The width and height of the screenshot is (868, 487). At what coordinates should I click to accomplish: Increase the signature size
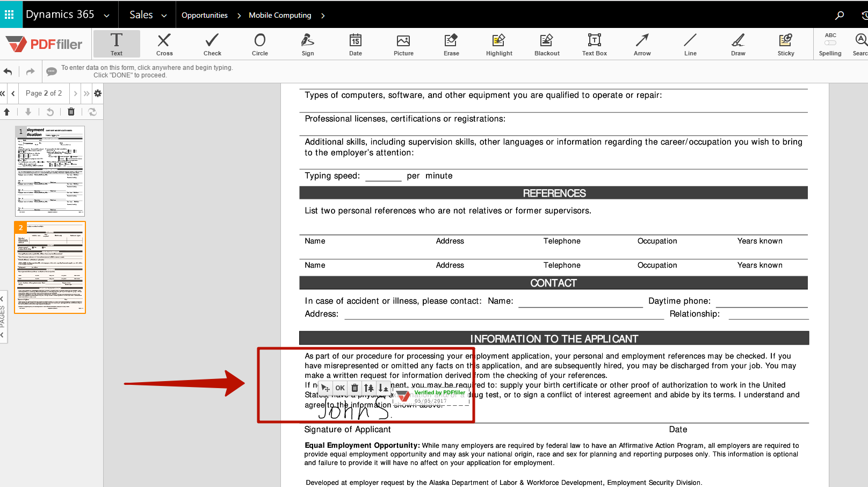point(369,388)
